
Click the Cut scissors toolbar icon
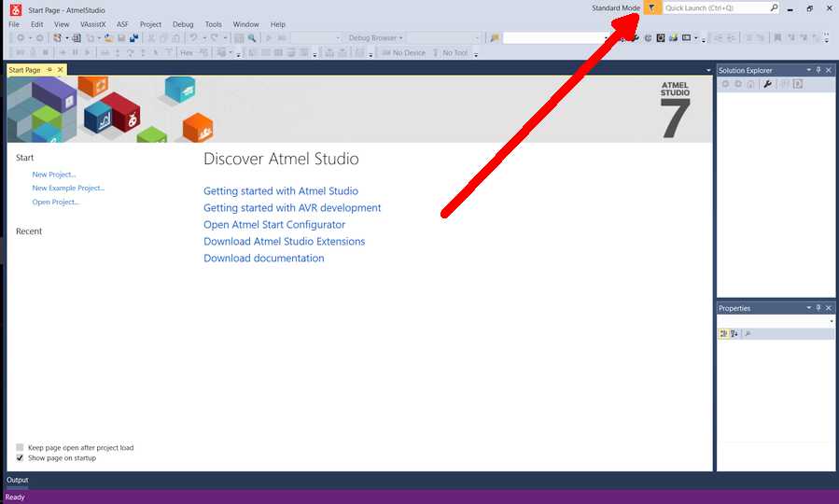coord(151,38)
